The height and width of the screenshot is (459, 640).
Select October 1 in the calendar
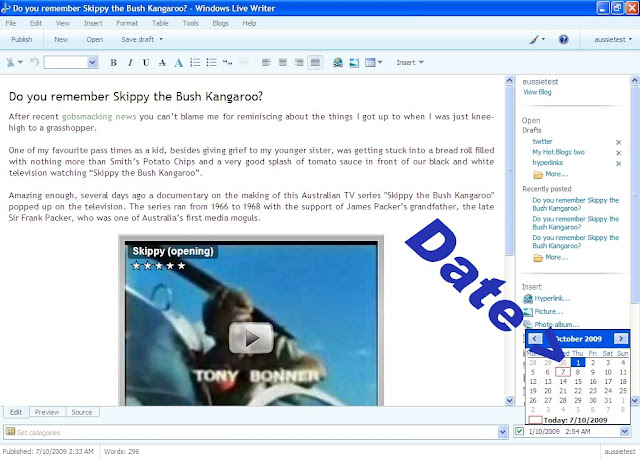point(578,362)
